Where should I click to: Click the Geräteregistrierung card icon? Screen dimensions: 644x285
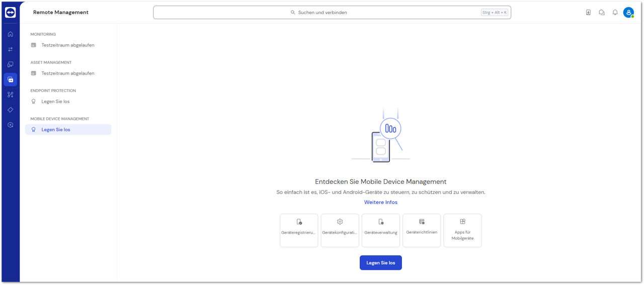click(299, 222)
